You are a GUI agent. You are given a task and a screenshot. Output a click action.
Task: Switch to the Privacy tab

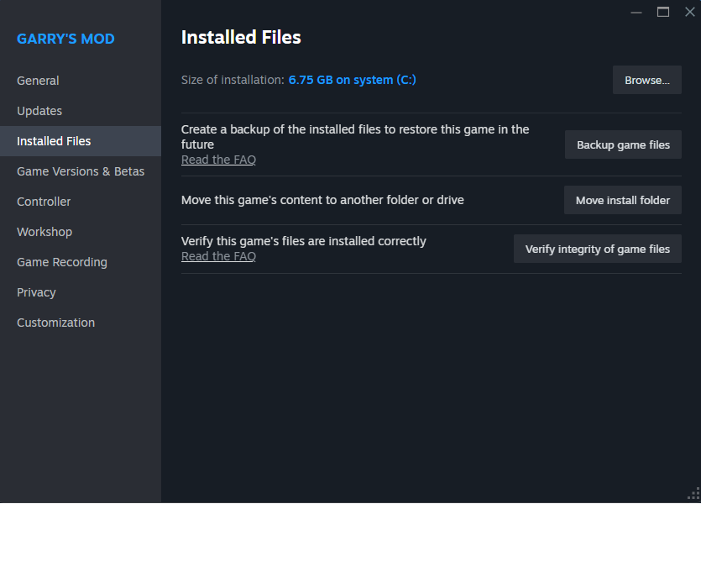coord(36,292)
